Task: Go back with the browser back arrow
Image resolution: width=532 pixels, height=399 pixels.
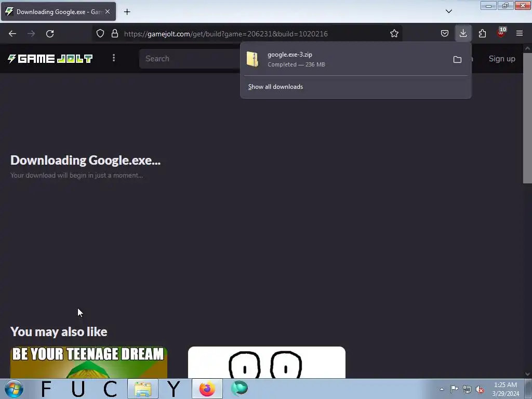Action: click(12, 34)
